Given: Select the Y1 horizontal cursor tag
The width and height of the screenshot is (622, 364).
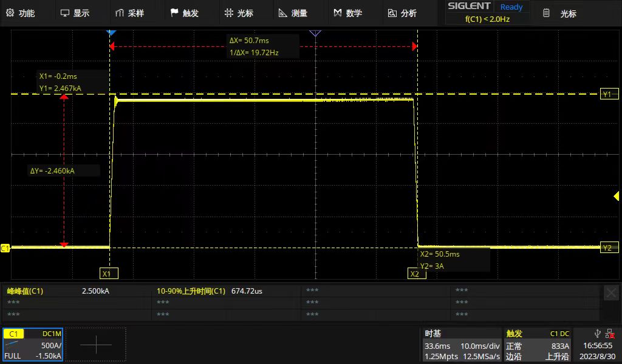Looking at the screenshot, I should point(609,94).
